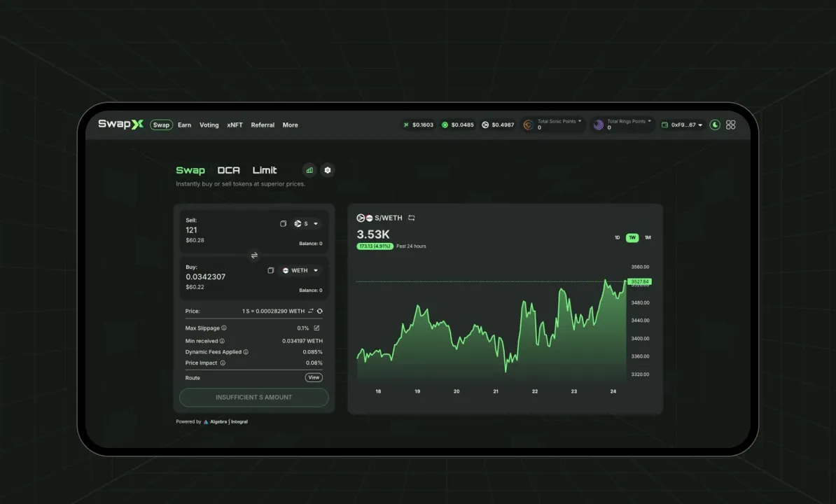Click the Sonic Points coin icon
Viewport: 836px width, 504px height.
[x=529, y=125]
